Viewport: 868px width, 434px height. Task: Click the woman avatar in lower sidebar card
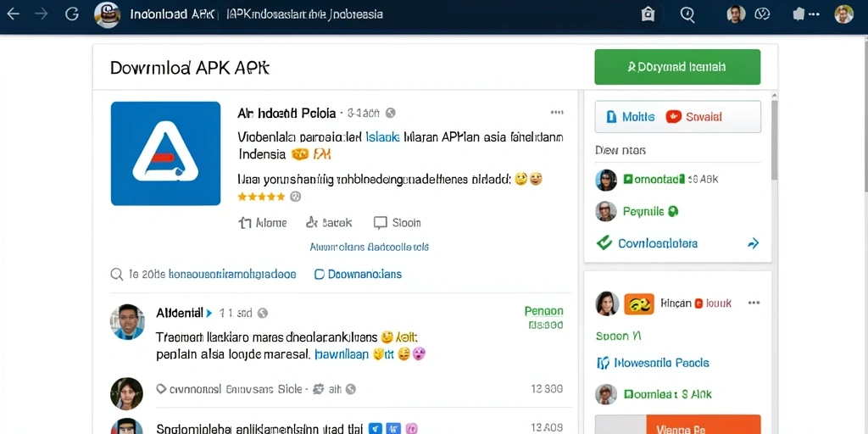pos(607,303)
